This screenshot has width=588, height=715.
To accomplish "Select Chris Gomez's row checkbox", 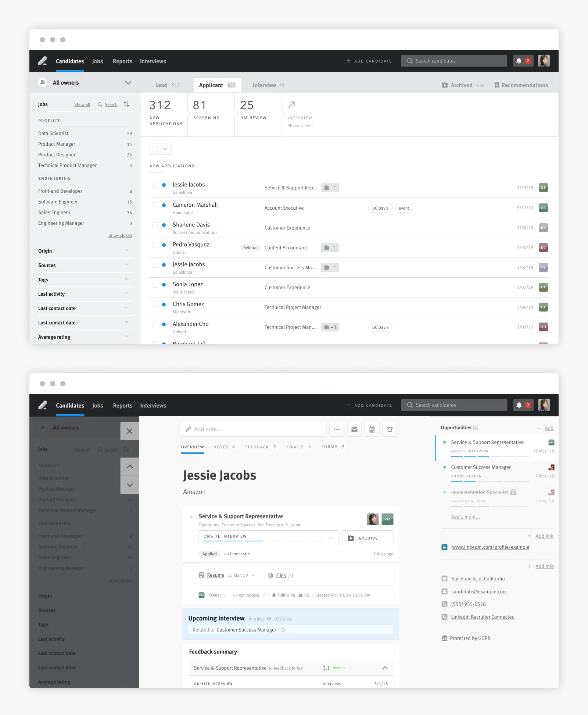I will coord(155,304).
